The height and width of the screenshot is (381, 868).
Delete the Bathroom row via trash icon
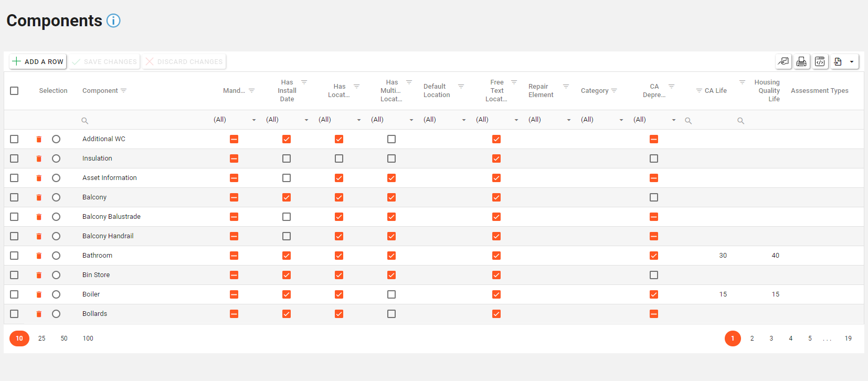tap(39, 256)
